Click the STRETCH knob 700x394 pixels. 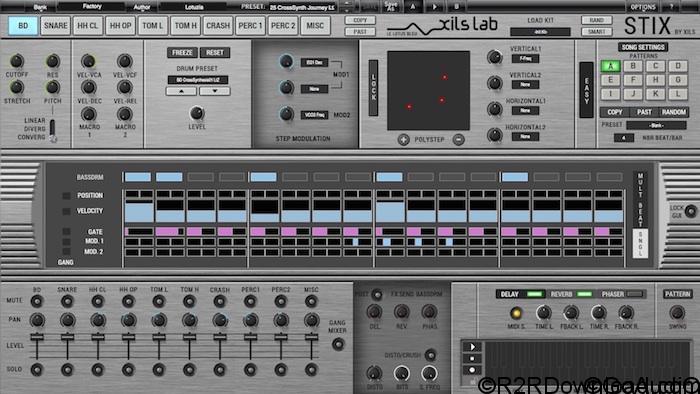click(x=17, y=87)
